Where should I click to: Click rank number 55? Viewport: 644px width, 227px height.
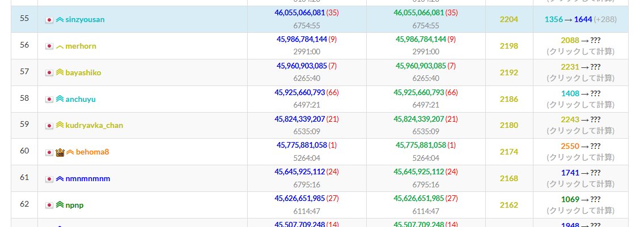[24, 18]
